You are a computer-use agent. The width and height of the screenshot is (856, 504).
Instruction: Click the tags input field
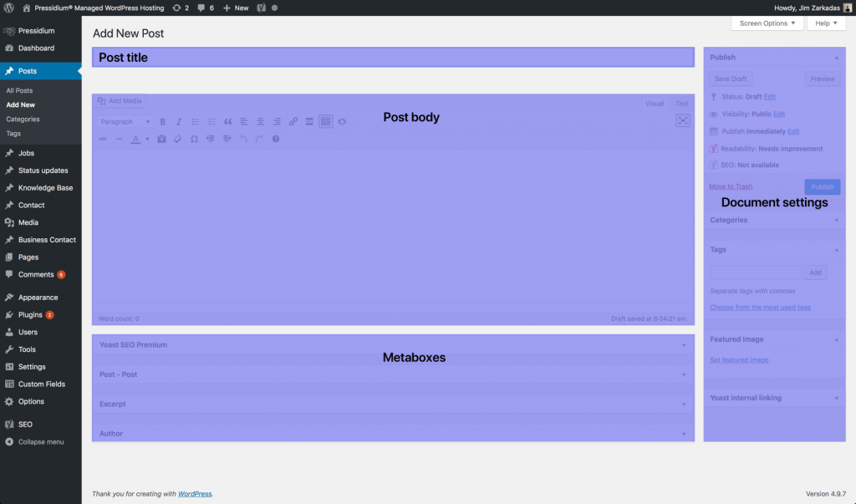tap(756, 272)
